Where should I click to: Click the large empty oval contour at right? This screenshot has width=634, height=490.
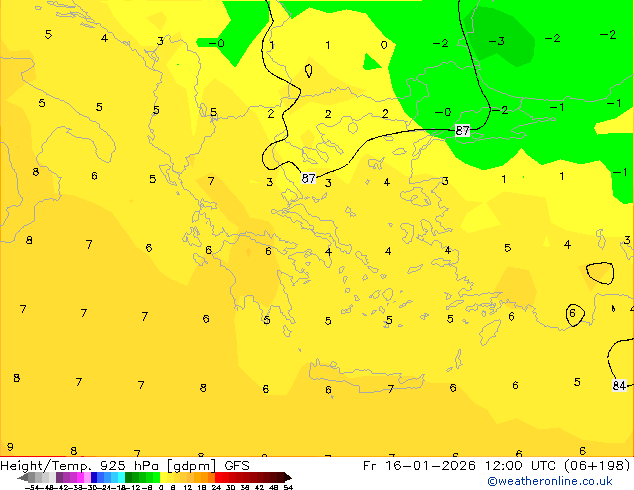[600, 271]
